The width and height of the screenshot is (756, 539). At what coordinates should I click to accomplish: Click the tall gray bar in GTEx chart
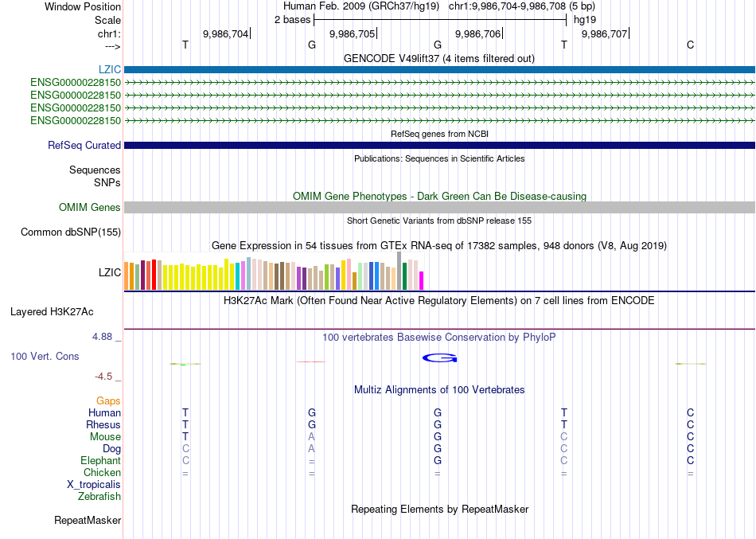point(399,271)
